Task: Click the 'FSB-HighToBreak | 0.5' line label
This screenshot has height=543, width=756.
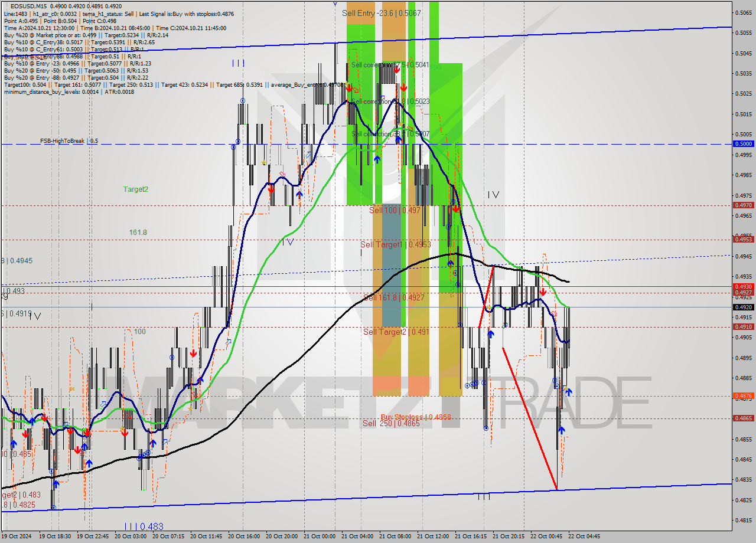Action: [x=69, y=141]
